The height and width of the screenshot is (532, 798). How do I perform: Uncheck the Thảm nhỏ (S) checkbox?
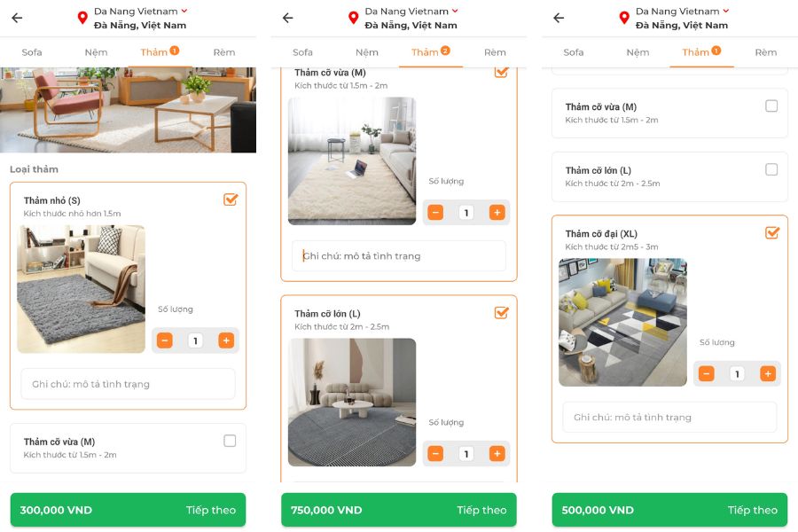point(231,199)
